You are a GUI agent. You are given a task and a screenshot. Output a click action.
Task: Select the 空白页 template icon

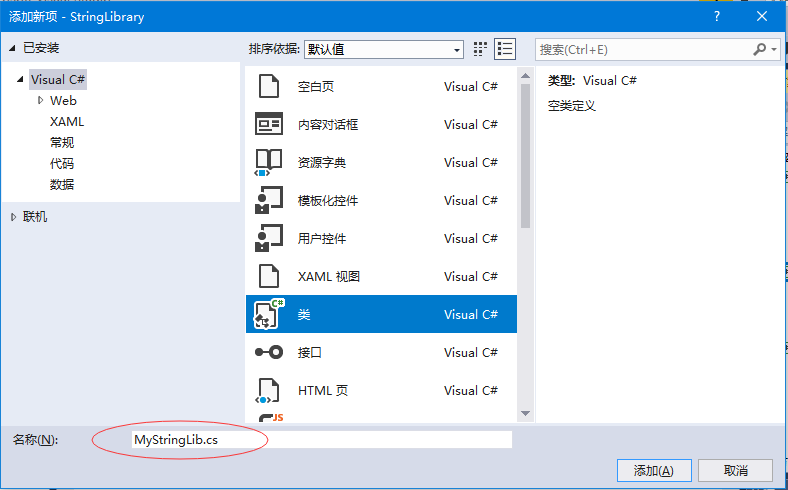(x=268, y=87)
